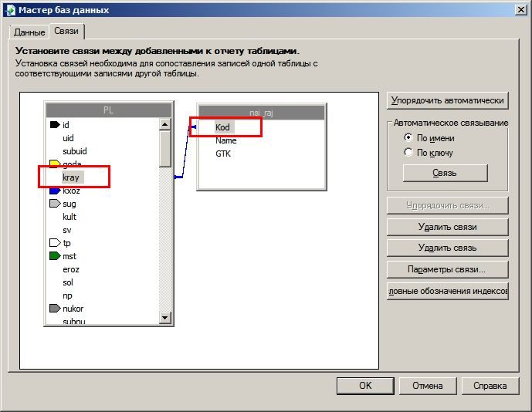Switch to the Данные tab
Image resolution: width=532 pixels, height=412 pixels.
click(29, 32)
